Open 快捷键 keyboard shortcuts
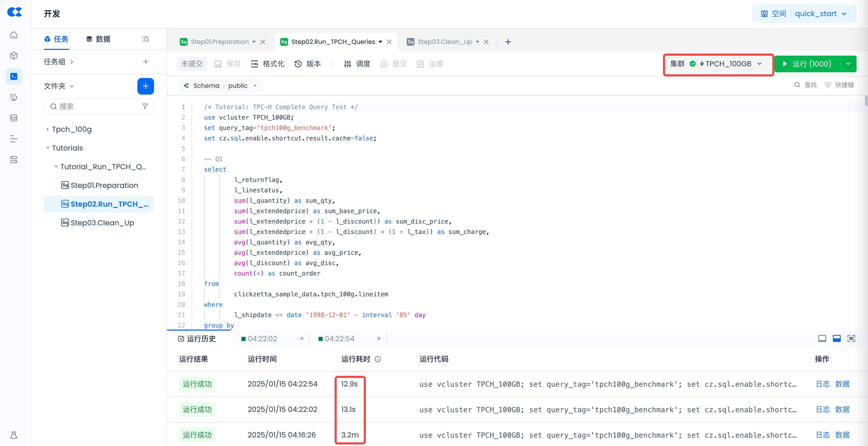The image size is (868, 446). (x=839, y=85)
